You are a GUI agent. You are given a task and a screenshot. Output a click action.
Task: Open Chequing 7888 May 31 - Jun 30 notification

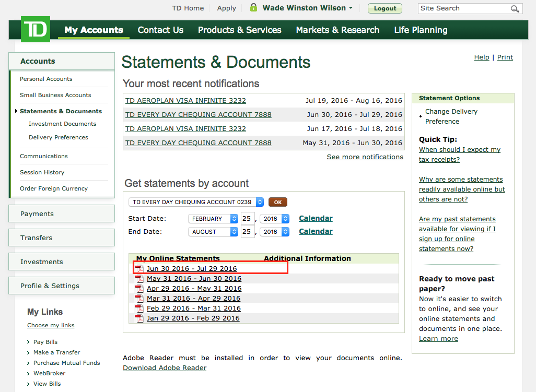coord(199,142)
